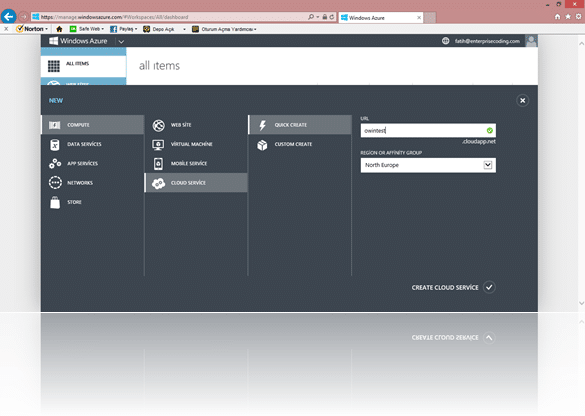Close the Norton toolbar with X
Image resolution: width=585 pixels, height=416 pixels.
coord(6,29)
